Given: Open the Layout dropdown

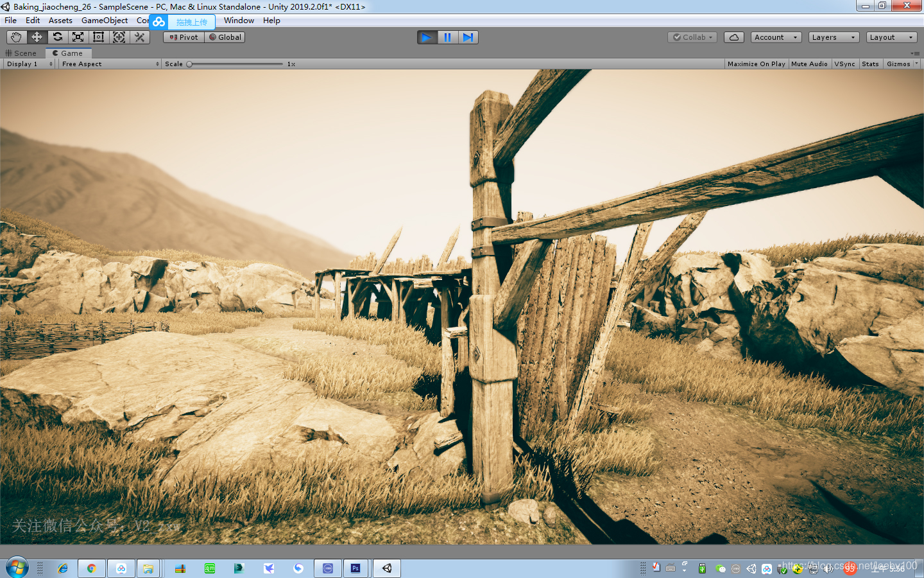Looking at the screenshot, I should coord(891,37).
